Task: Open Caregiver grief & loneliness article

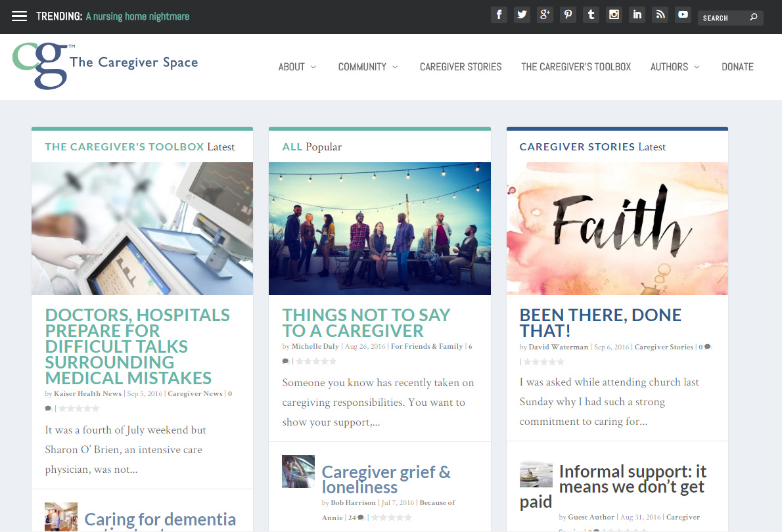Action: tap(386, 479)
